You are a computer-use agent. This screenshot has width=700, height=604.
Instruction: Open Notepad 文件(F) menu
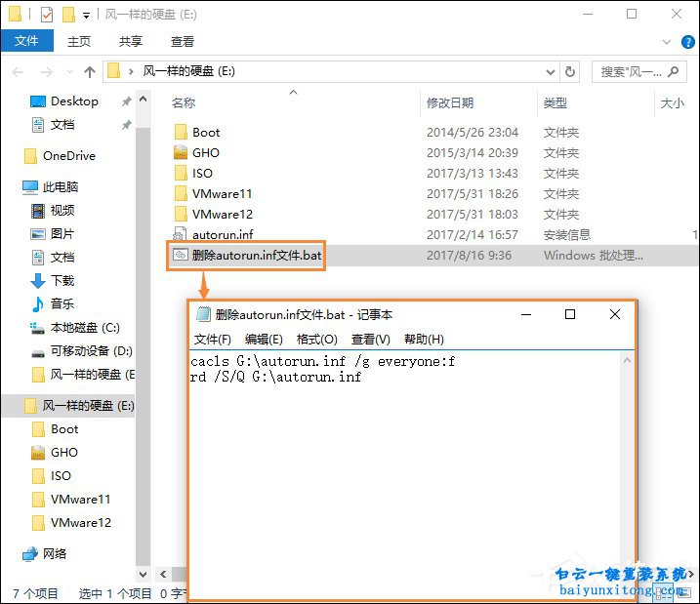point(213,340)
